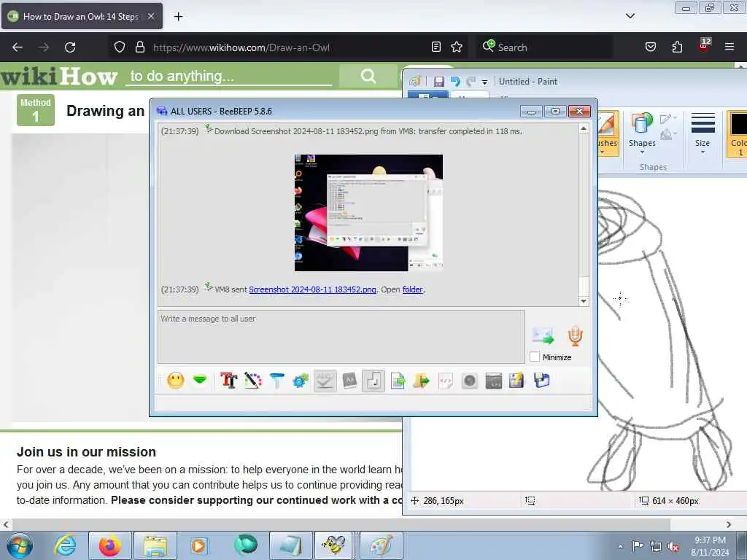
Task: Toggle Firefox reader view icon
Action: (436, 47)
